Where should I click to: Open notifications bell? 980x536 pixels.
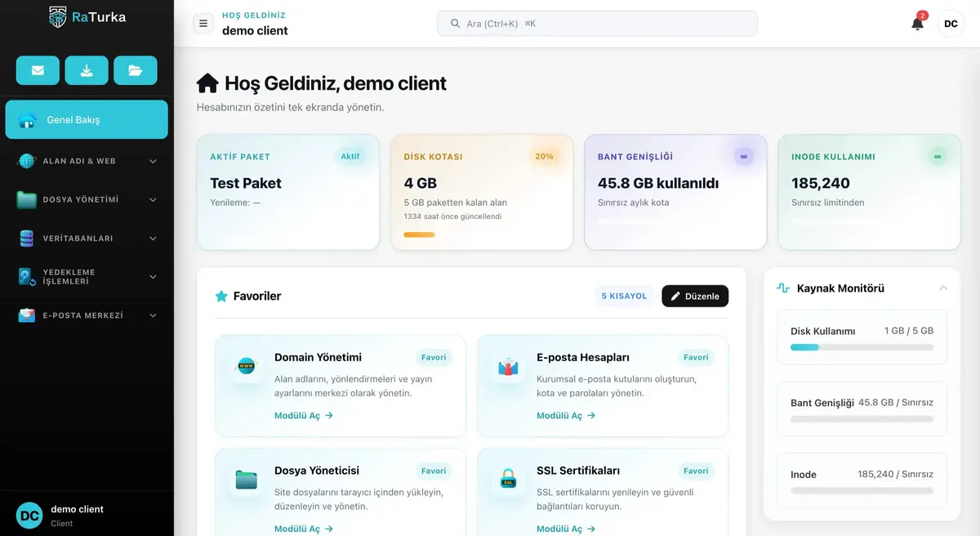pos(917,24)
